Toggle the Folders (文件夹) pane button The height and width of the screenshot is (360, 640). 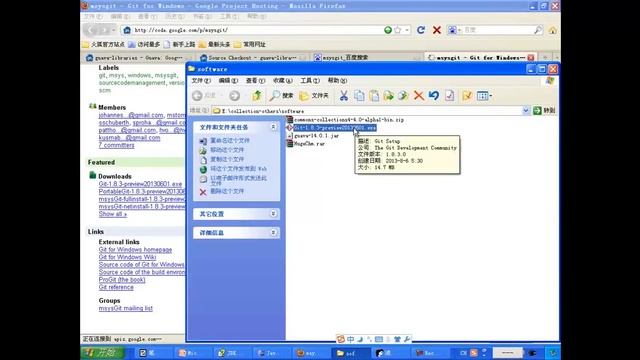(314, 96)
